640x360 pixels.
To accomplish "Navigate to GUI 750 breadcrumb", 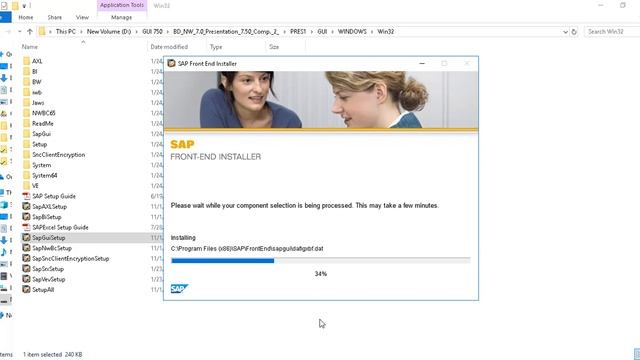I will coord(152,31).
